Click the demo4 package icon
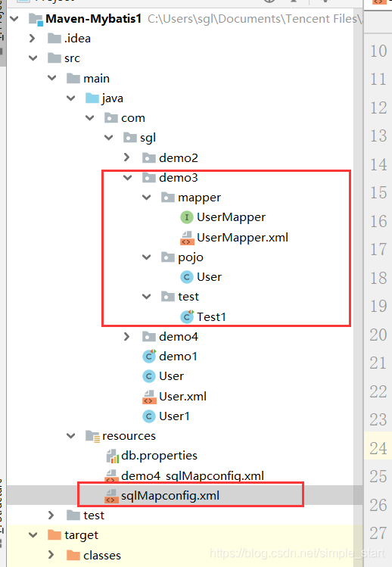 [148, 337]
